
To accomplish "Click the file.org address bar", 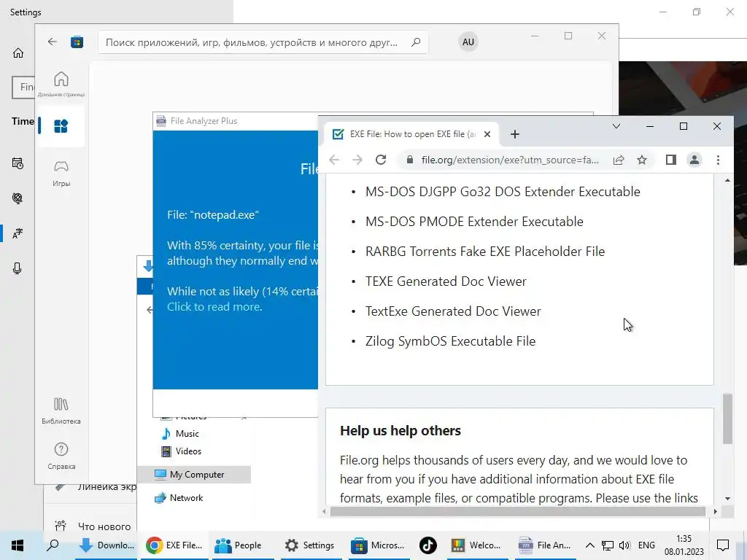I will (x=508, y=160).
